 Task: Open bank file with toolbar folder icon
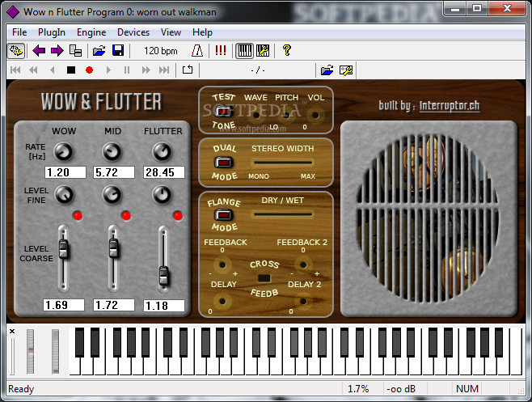99,51
